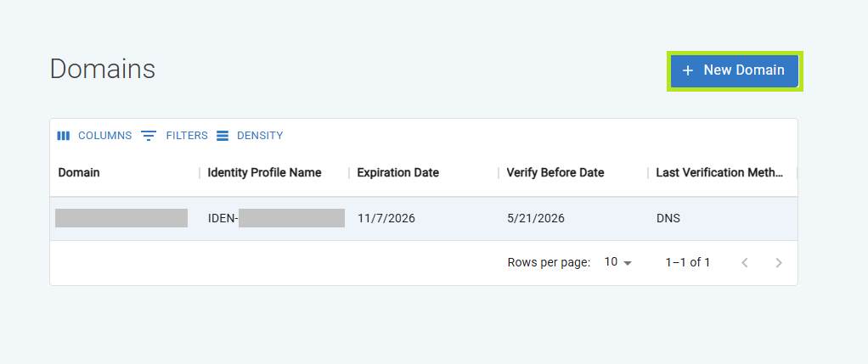868x364 pixels.
Task: Click the Rows per page label
Action: [549, 262]
